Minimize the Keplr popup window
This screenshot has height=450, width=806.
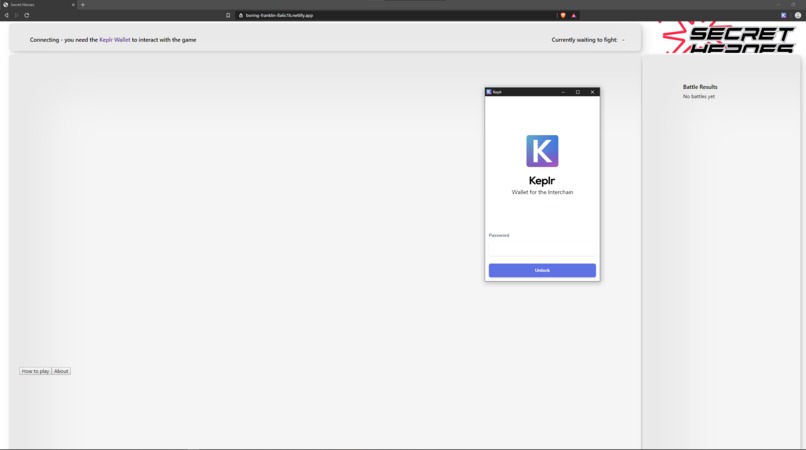(x=563, y=92)
